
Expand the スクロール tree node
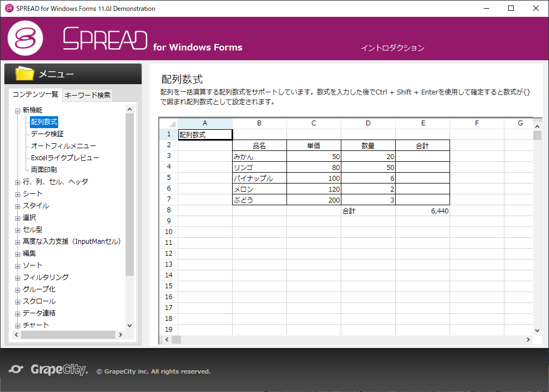click(x=17, y=302)
